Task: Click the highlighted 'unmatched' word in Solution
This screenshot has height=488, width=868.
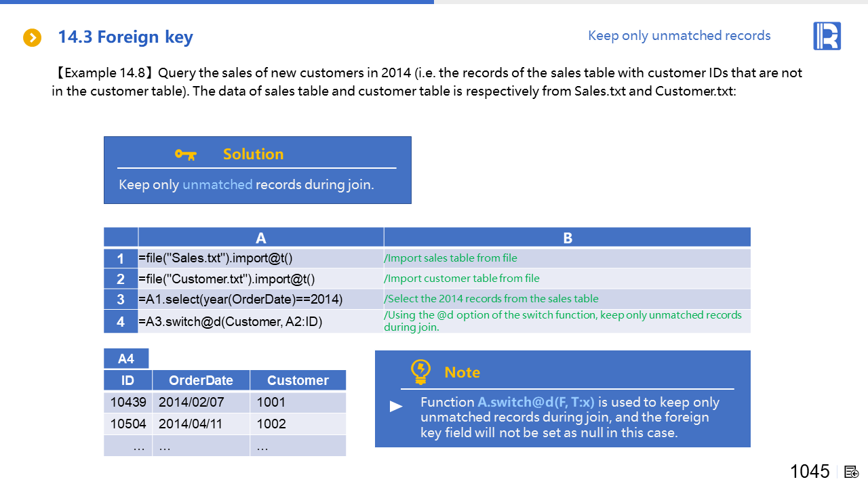Action: pos(217,184)
